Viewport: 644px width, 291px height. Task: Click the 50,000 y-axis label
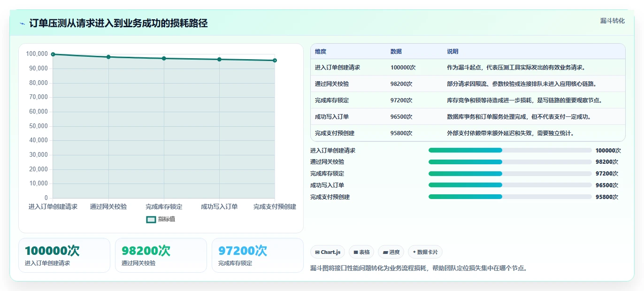point(38,126)
